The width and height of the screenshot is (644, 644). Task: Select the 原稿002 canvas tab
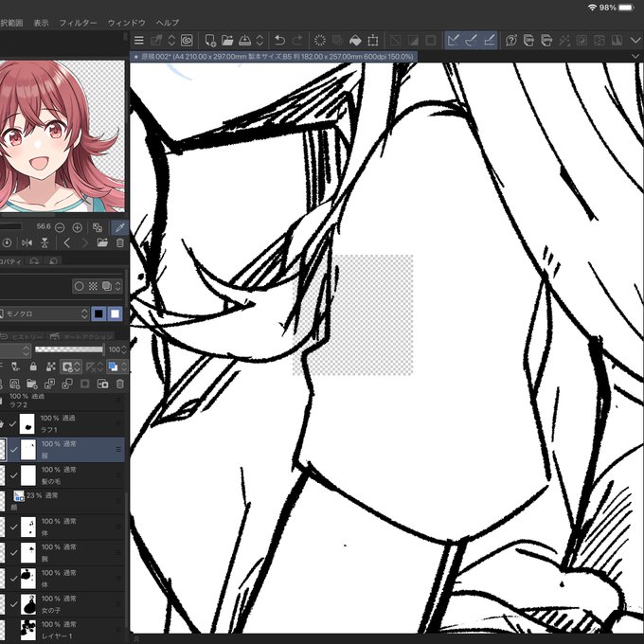(274, 57)
